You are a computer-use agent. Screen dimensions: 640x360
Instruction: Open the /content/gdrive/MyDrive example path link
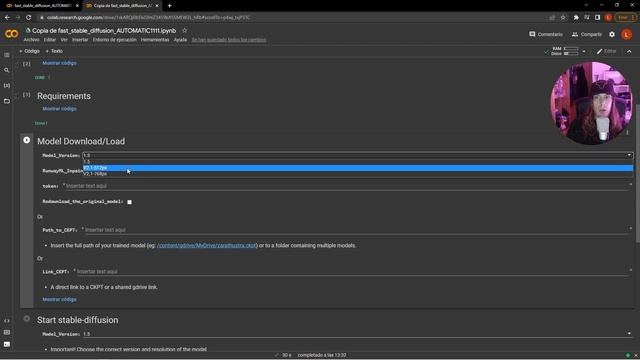pos(207,246)
